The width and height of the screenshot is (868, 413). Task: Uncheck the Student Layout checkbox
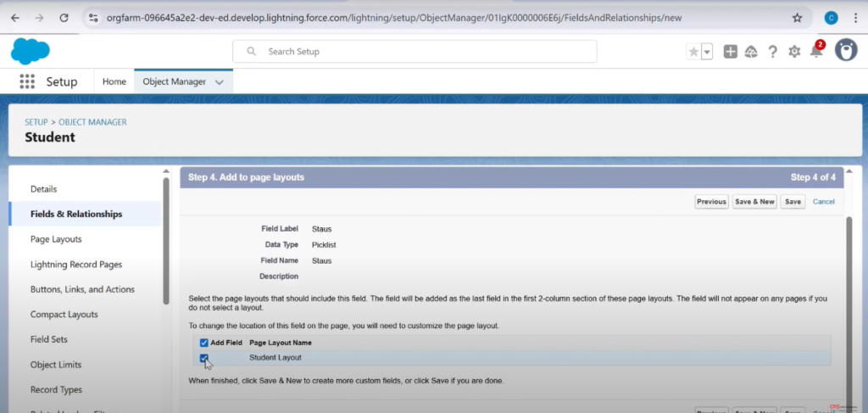pyautogui.click(x=204, y=358)
